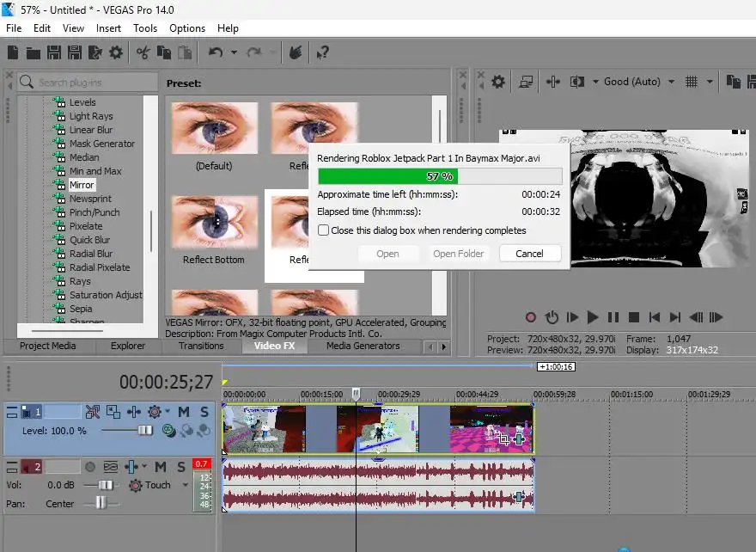Open the Tools menu
Viewport: 756px width, 552px height.
[x=145, y=28]
